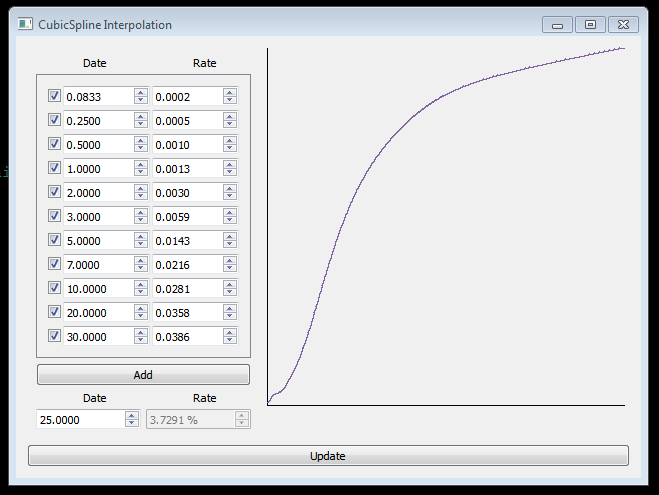Decrease the 0.0005 rate with down arrow
Screen dimensions: 659x495
[x=229, y=124]
